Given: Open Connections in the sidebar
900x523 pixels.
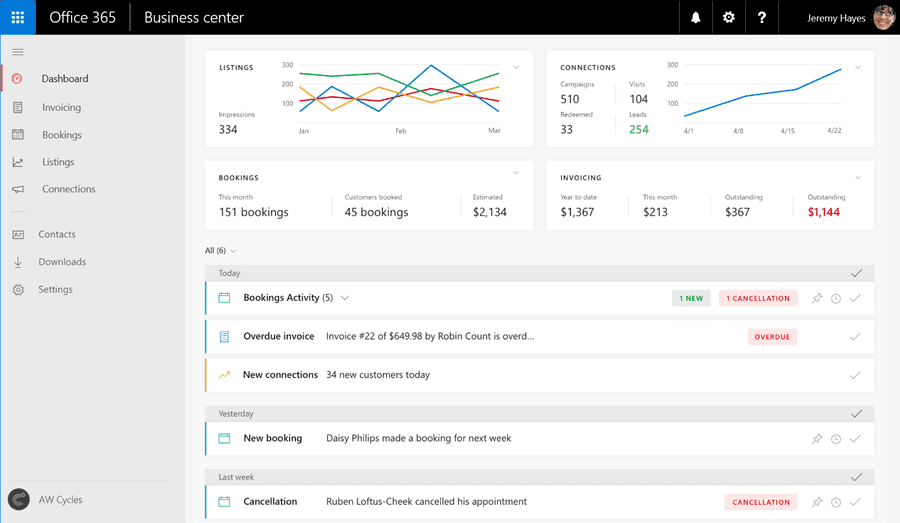Looking at the screenshot, I should pos(68,189).
